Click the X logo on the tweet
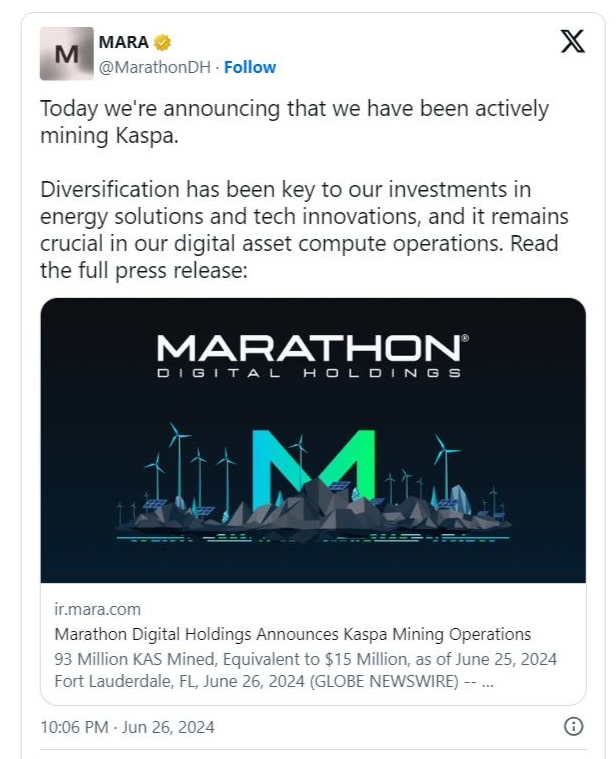This screenshot has height=759, width=616. point(572,42)
